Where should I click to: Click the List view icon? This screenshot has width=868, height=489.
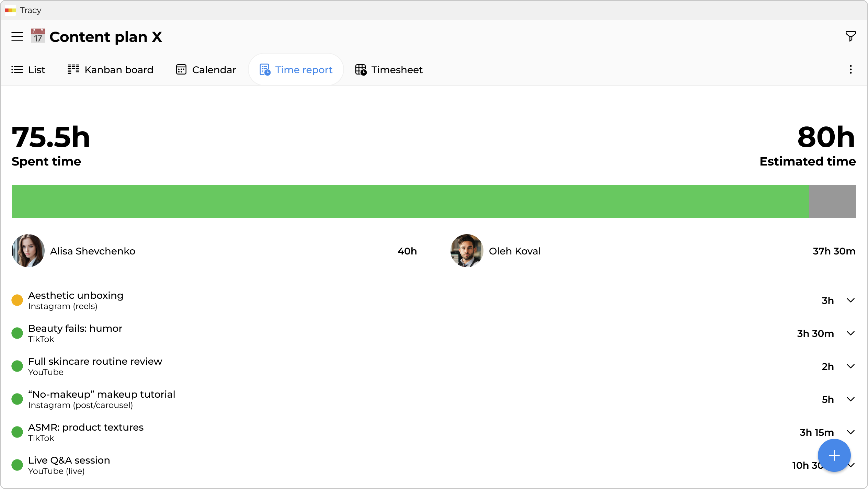[x=17, y=69]
